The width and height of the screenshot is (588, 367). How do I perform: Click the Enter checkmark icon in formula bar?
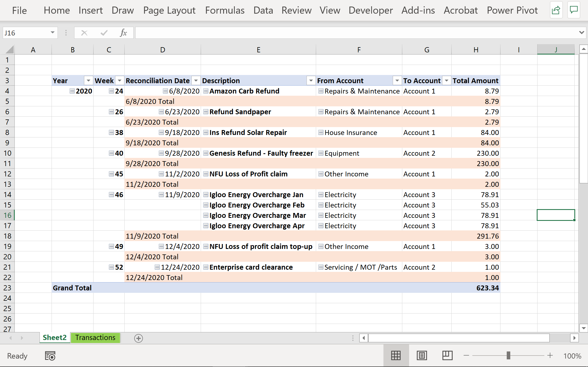click(x=104, y=33)
